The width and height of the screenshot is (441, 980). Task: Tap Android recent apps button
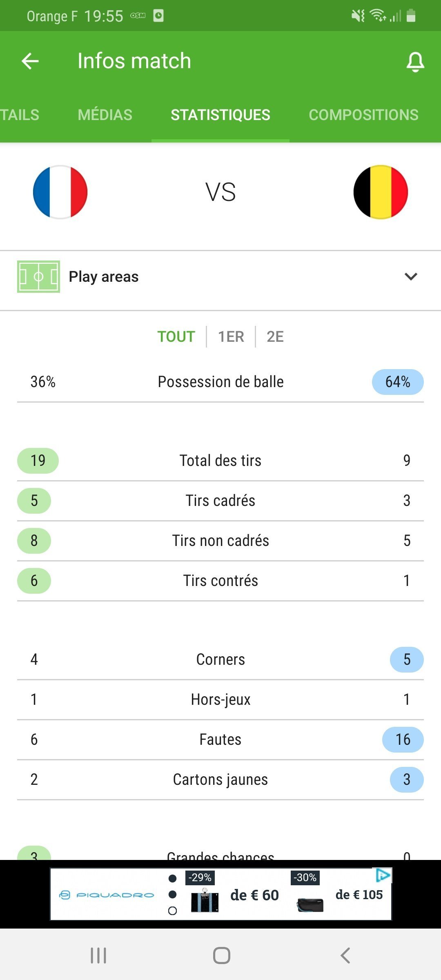point(98,955)
